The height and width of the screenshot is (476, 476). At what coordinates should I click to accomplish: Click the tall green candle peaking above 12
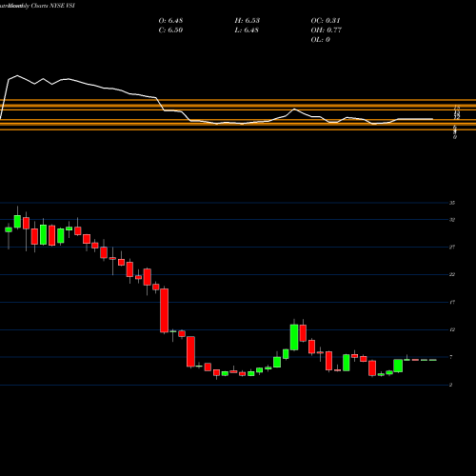[294, 337]
